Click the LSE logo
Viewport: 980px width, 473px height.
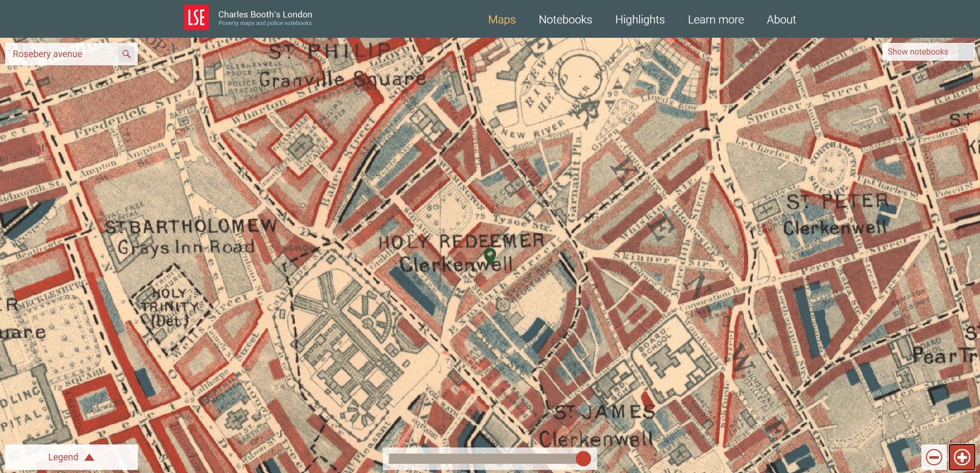196,18
